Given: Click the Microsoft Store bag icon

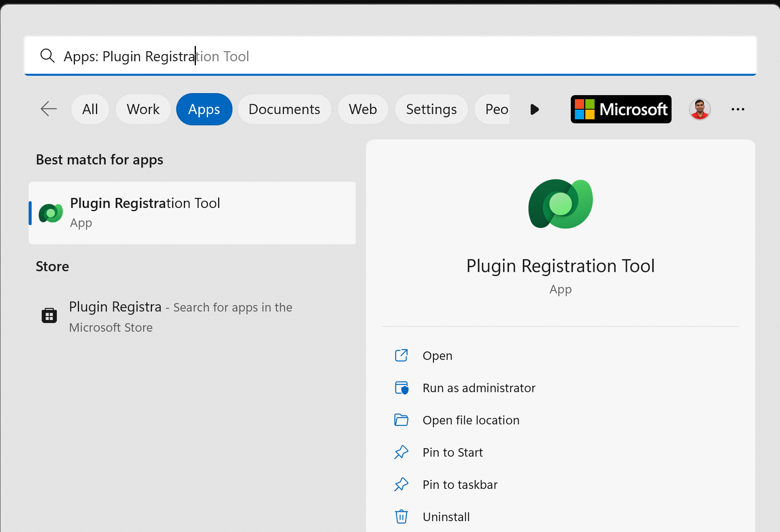Looking at the screenshot, I should coord(49,315).
